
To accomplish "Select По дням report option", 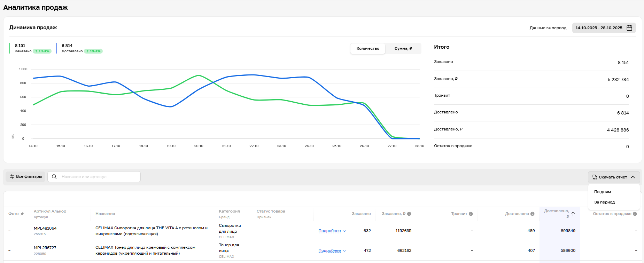I will point(603,192).
